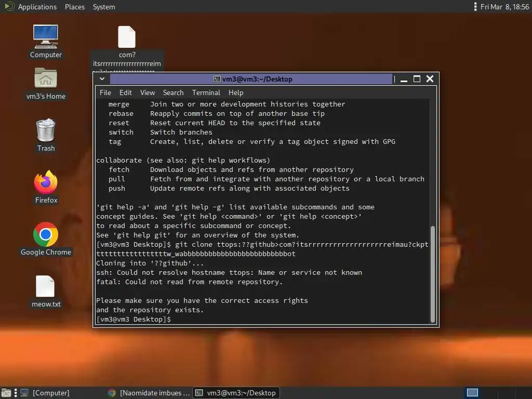532x399 pixels.
Task: Open terminal window menu chevron in title bar
Action: [102, 79]
